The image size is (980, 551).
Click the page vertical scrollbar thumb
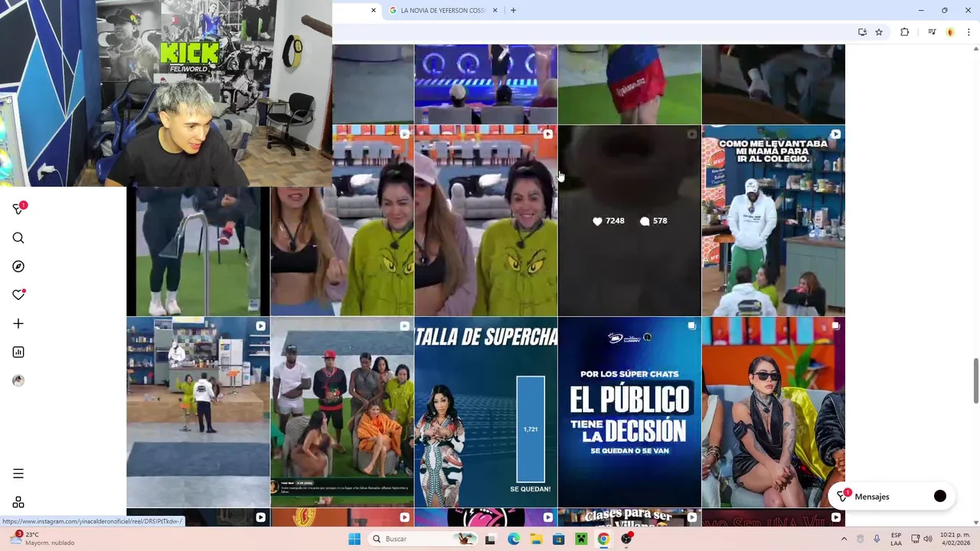click(x=975, y=380)
